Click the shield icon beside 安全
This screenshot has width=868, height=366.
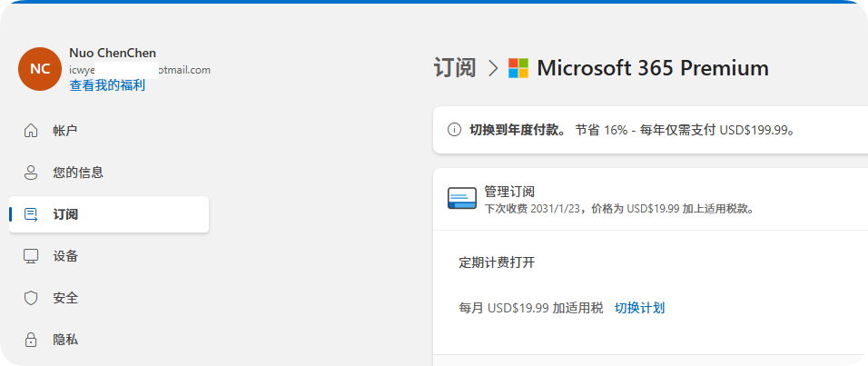31,298
